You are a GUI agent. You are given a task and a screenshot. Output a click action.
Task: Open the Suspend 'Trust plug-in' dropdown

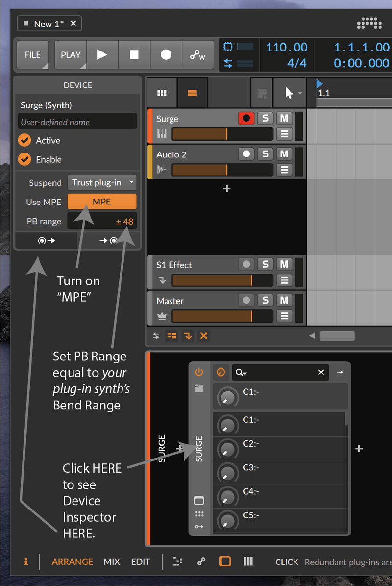tap(102, 182)
